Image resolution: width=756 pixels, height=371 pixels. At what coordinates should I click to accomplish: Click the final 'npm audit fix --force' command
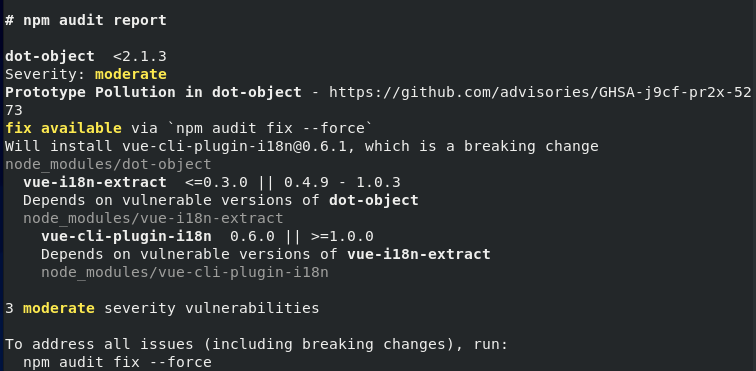click(x=117, y=362)
